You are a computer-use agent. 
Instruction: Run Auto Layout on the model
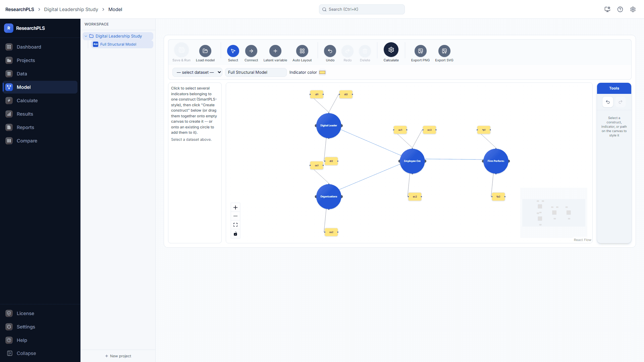tap(302, 51)
